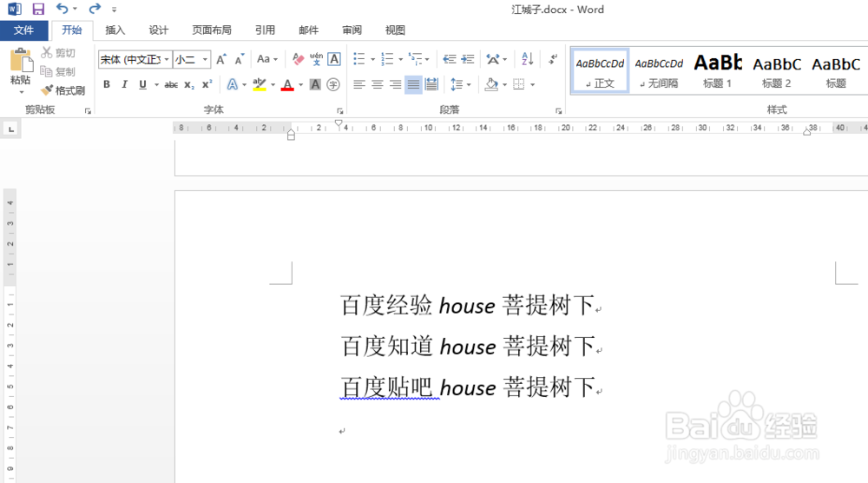Decrease paragraph indent
Viewport: 868px width, 483px height.
450,59
